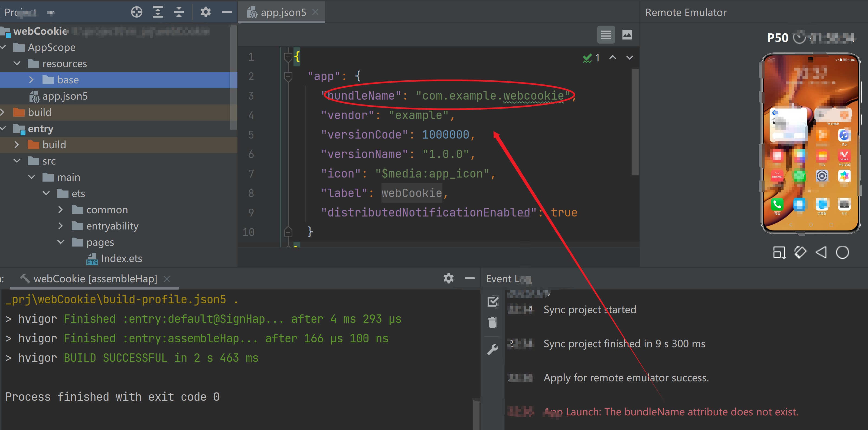Mark all Event Log notifications as read

pos(493,301)
